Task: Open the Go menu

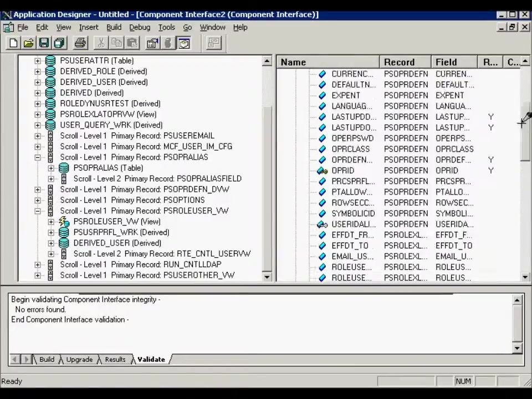Action: pos(187,28)
